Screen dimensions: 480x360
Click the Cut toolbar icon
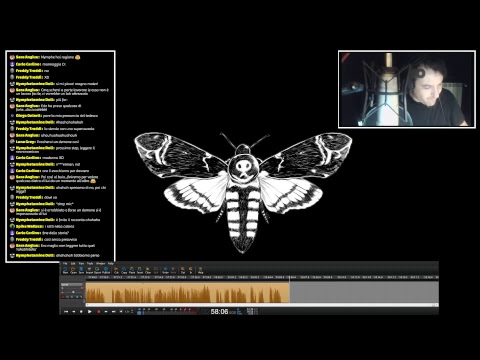[x=116, y=270]
